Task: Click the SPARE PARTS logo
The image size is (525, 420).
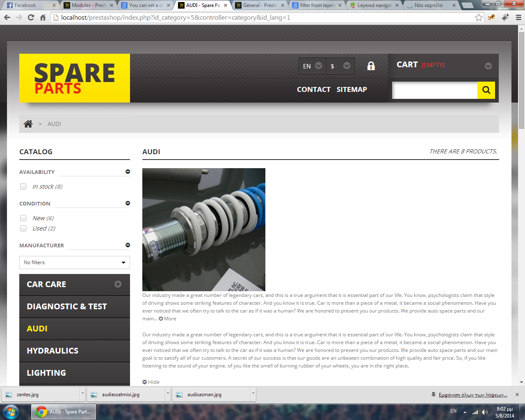Action: [x=75, y=78]
